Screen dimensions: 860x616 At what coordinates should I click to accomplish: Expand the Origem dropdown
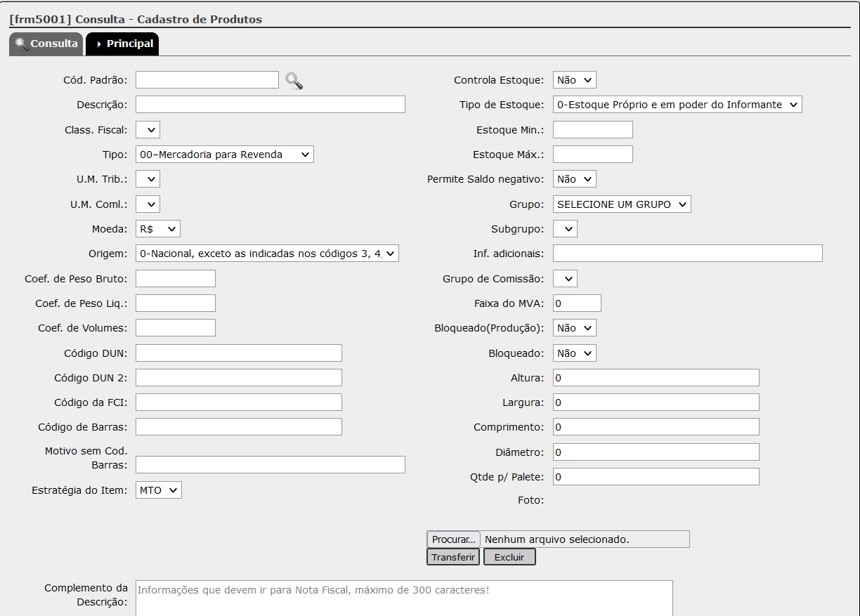(267, 254)
